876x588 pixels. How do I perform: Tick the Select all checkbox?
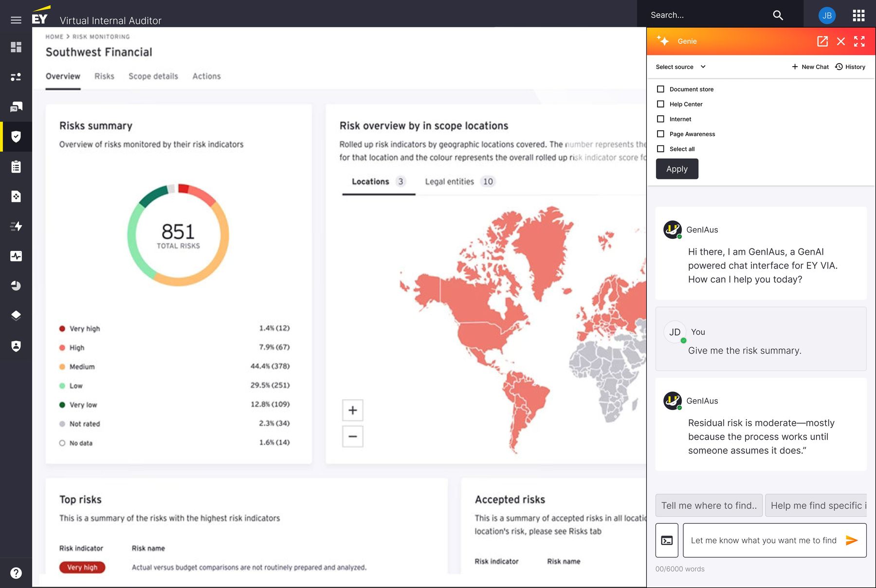coord(660,149)
